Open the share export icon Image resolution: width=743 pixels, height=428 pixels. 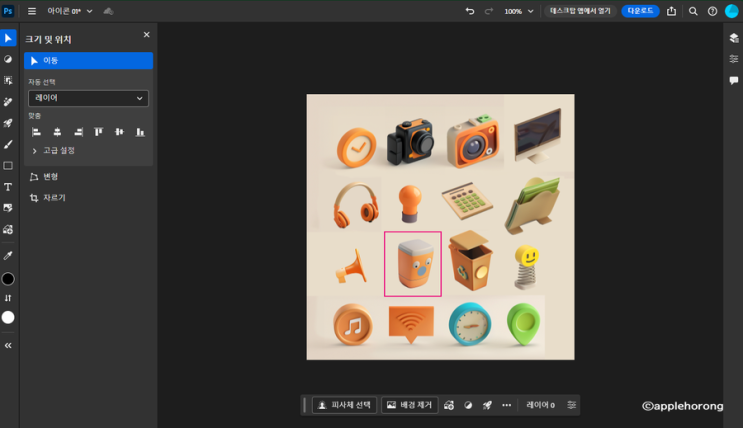click(x=671, y=11)
